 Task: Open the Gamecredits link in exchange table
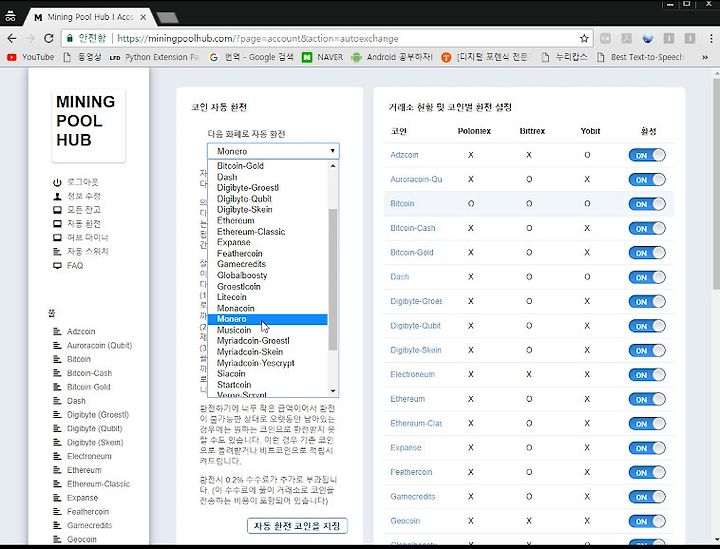click(x=412, y=496)
